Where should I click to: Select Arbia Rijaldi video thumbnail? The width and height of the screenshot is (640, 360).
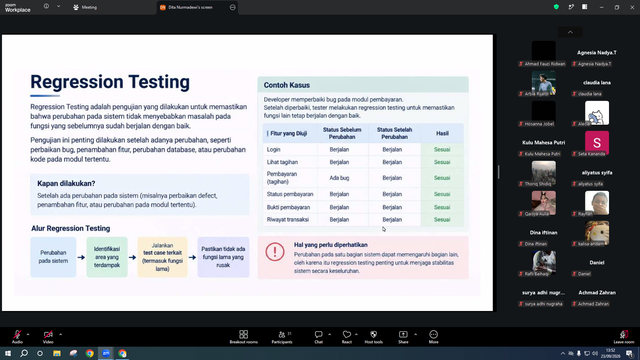coord(543,83)
